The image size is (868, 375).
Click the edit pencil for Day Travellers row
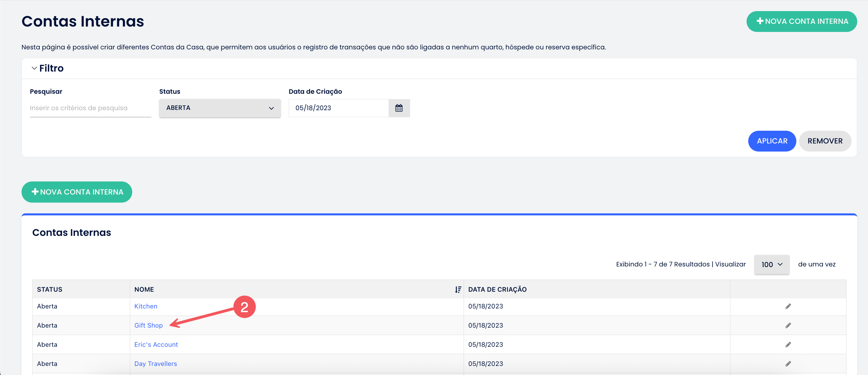pyautogui.click(x=788, y=364)
